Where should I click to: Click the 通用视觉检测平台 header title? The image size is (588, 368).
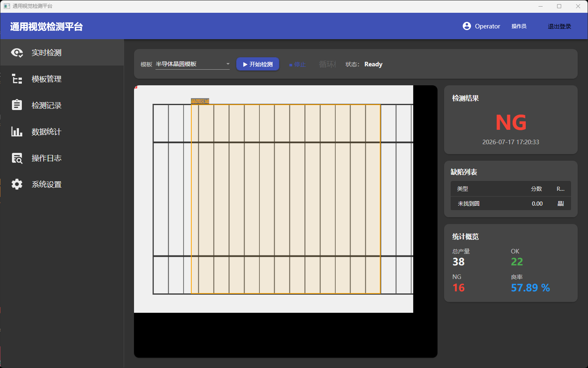point(47,27)
